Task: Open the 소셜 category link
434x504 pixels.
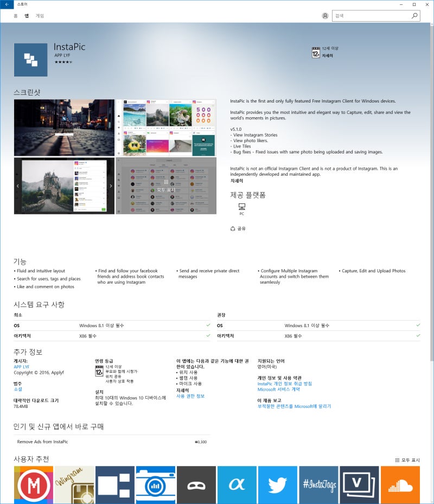Action: [18, 389]
